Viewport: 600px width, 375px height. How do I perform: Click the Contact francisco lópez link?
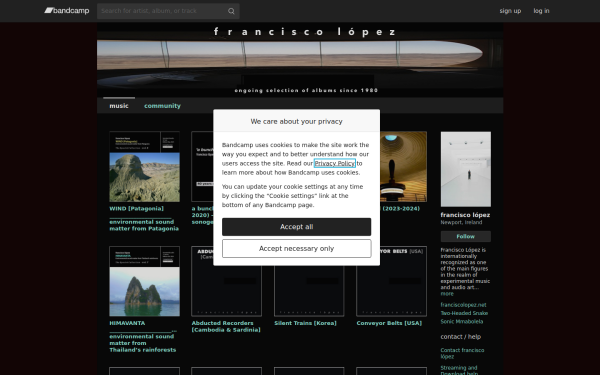pos(462,353)
